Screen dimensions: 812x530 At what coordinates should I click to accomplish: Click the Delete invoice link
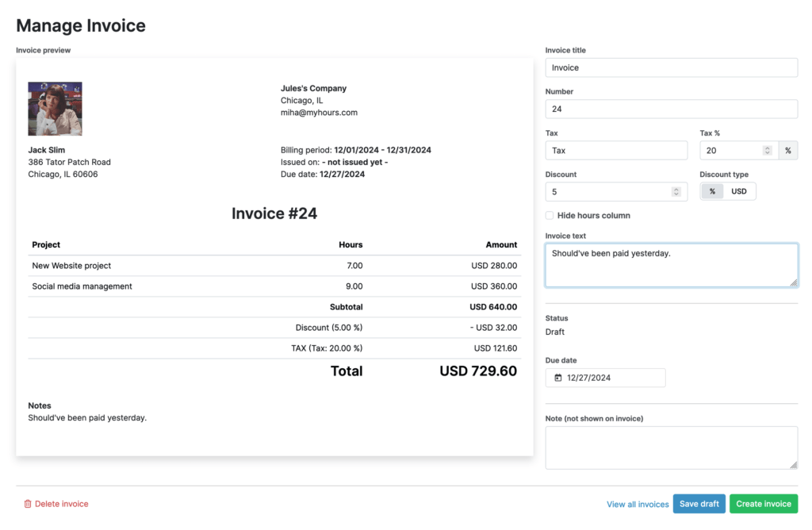click(62, 504)
